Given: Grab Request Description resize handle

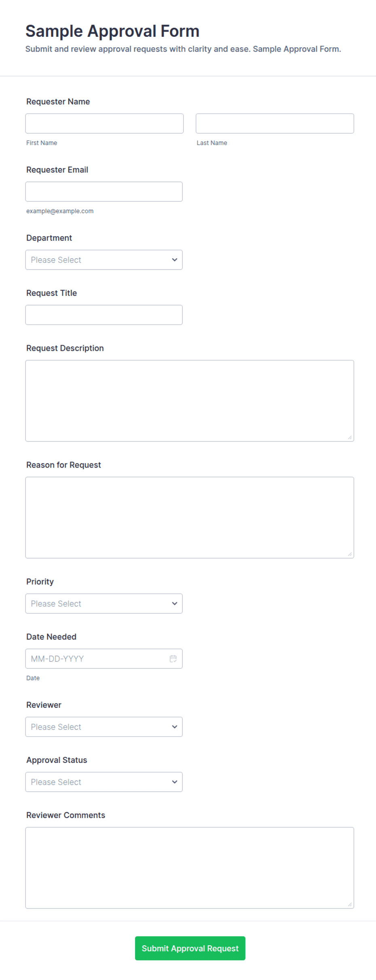Looking at the screenshot, I should 350,437.
